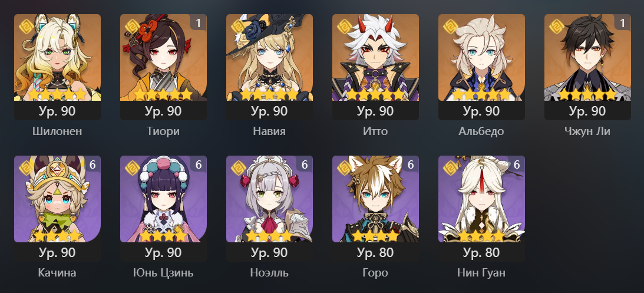The height and width of the screenshot is (293, 644).
Task: Choose the Ноэлль character card
Action: (x=269, y=209)
